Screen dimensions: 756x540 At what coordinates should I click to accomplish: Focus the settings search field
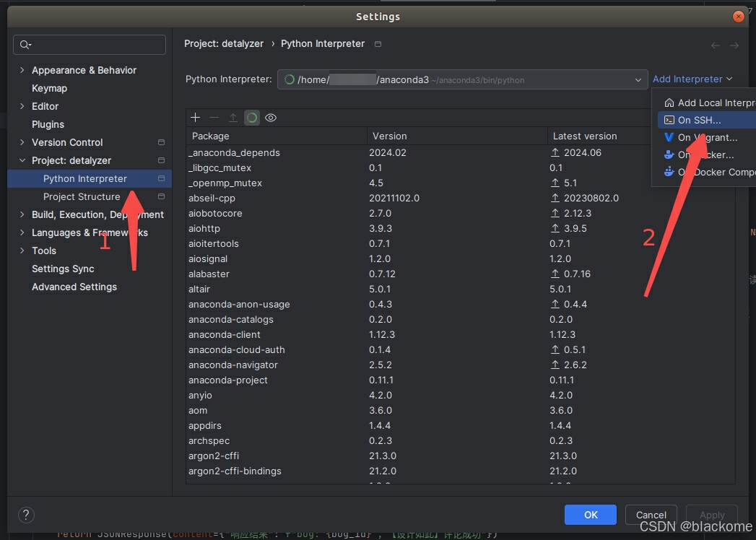[90, 45]
